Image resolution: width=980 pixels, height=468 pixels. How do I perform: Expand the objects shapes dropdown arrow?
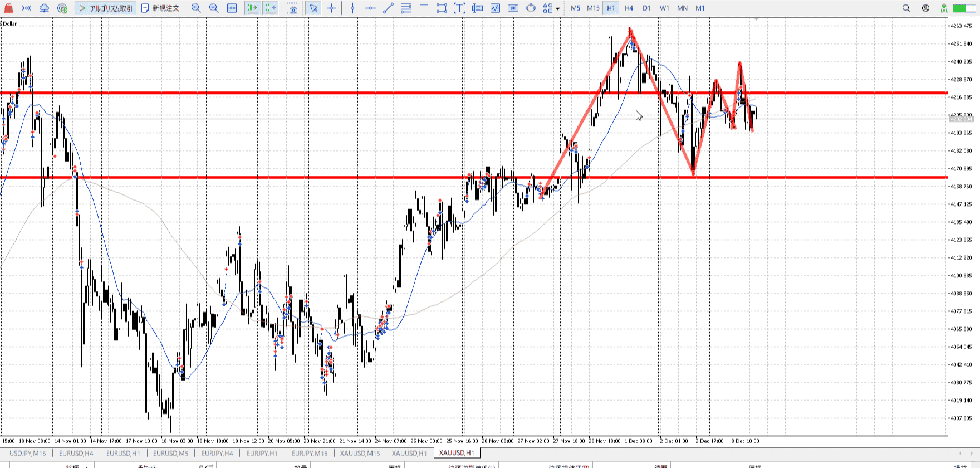(x=557, y=9)
